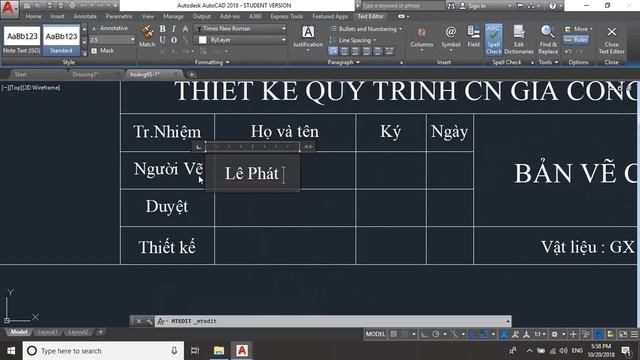This screenshot has width=640, height=360.
Task: Open the text height 2.5 dropdown
Action: pyautogui.click(x=112, y=40)
